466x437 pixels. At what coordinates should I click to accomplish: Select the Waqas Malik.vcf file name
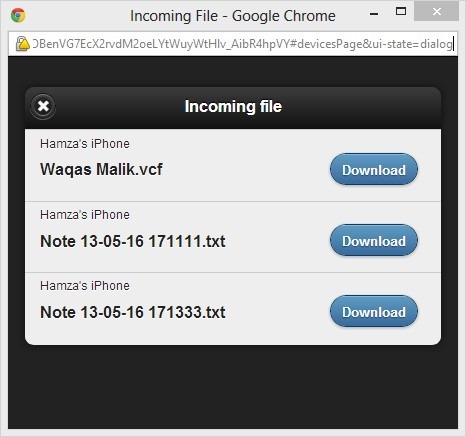tap(101, 169)
